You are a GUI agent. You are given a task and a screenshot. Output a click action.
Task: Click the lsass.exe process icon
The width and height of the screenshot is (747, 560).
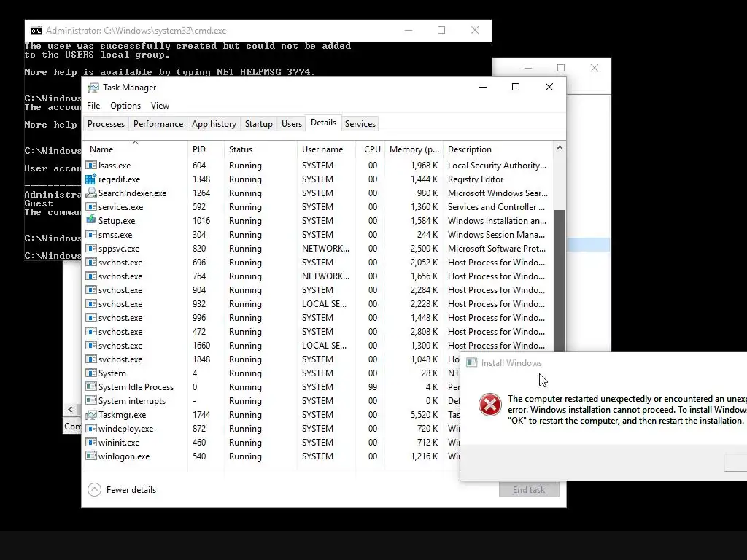(x=90, y=166)
